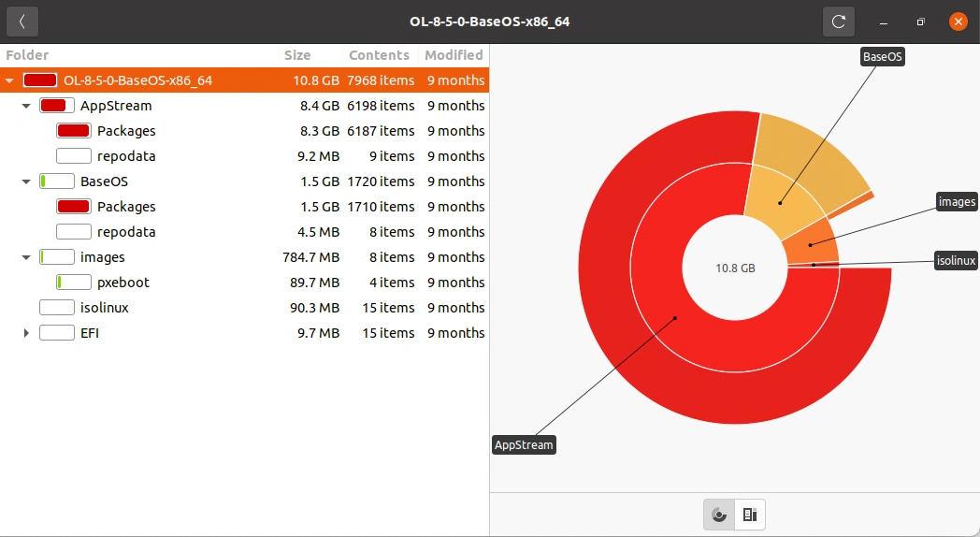Viewport: 980px width, 537px height.
Task: Click the pxeboot usage bar
Action: tap(74, 283)
